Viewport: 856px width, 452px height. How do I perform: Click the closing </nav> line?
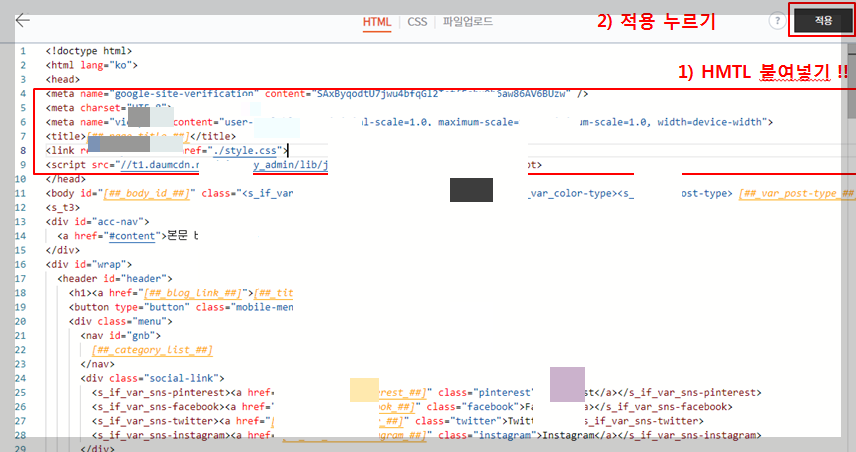pyautogui.click(x=97, y=364)
